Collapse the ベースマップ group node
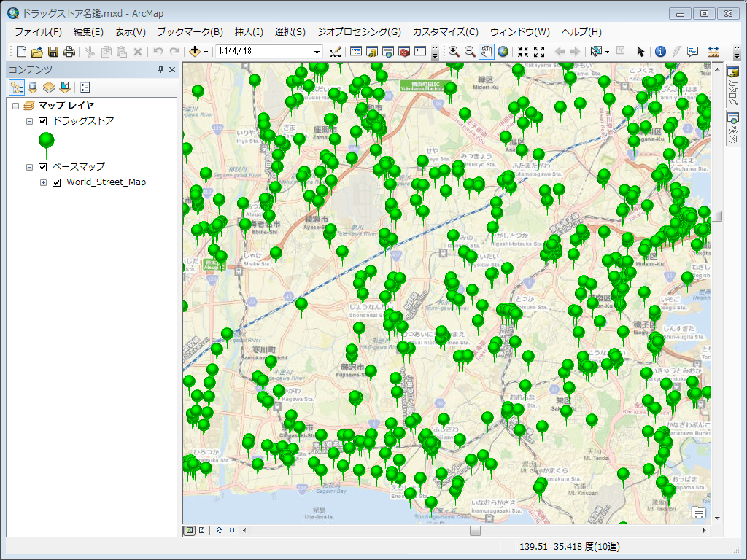 pos(29,167)
